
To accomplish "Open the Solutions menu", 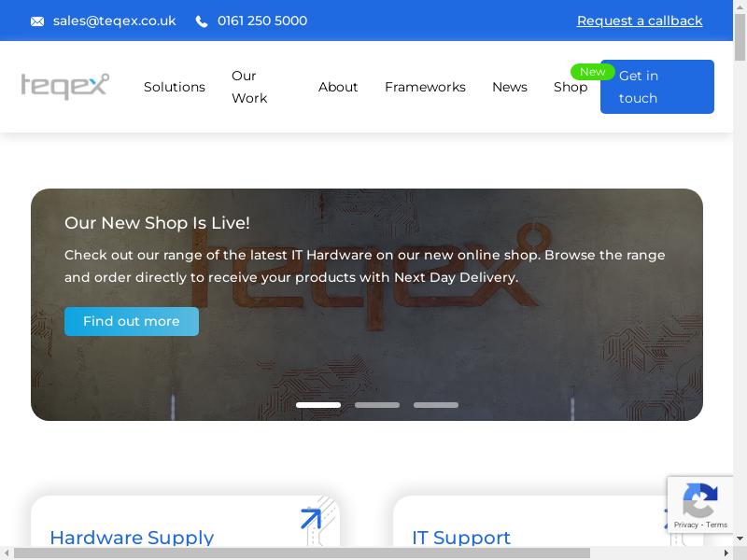I will tap(175, 87).
